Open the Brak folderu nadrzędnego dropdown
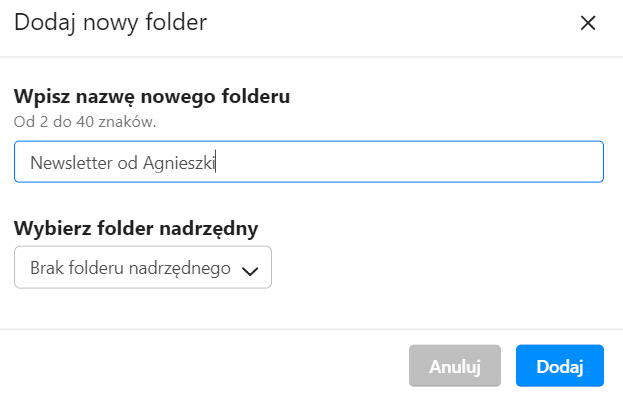 143,267
